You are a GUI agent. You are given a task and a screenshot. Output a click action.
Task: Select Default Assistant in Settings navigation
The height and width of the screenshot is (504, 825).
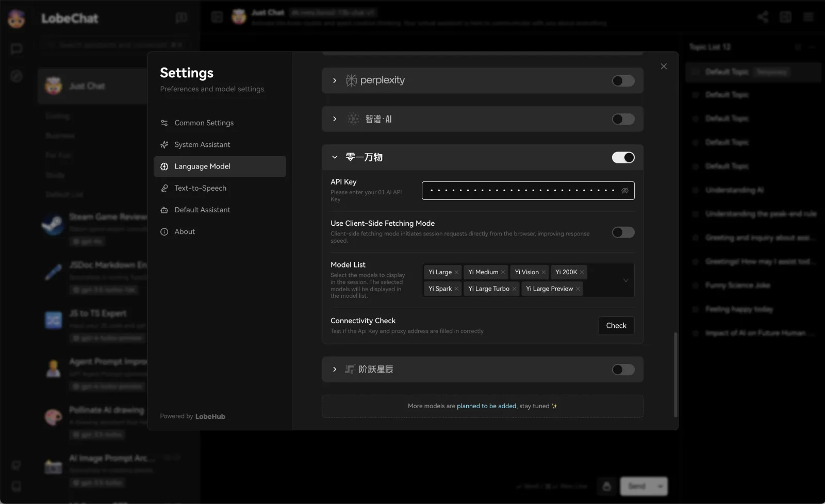tap(164, 210)
